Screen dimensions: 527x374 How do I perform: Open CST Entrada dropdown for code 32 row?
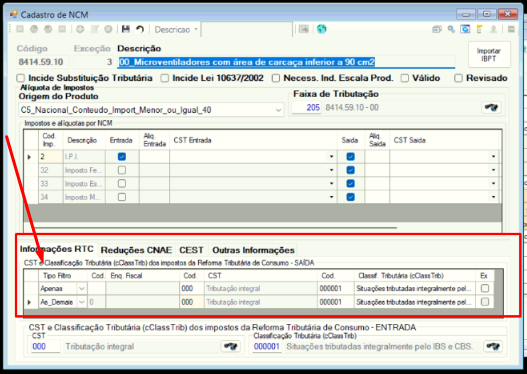331,170
